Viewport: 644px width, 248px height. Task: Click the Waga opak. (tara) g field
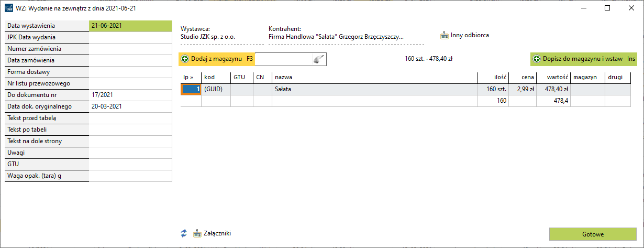click(x=130, y=176)
